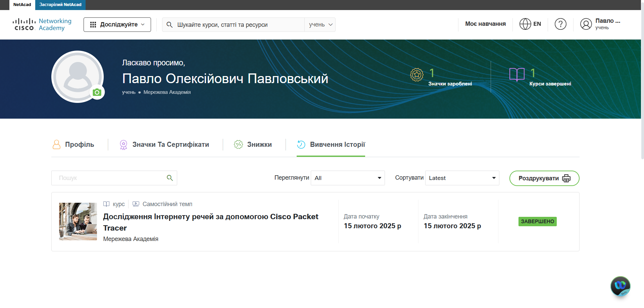This screenshot has height=308, width=644.
Task: Click the course book icon next to курс
Action: (106, 204)
